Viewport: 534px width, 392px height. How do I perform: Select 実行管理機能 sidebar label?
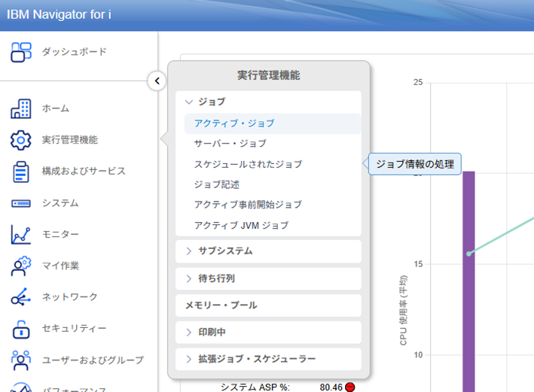(x=70, y=140)
